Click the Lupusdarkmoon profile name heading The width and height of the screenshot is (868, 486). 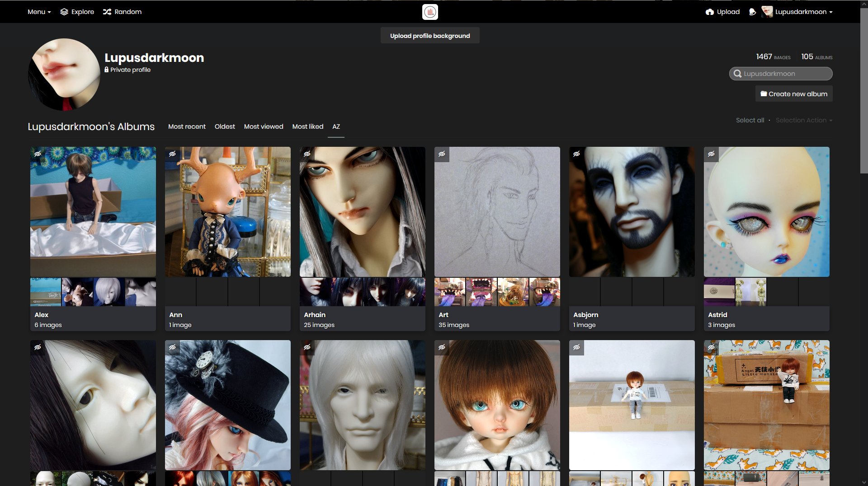(154, 58)
